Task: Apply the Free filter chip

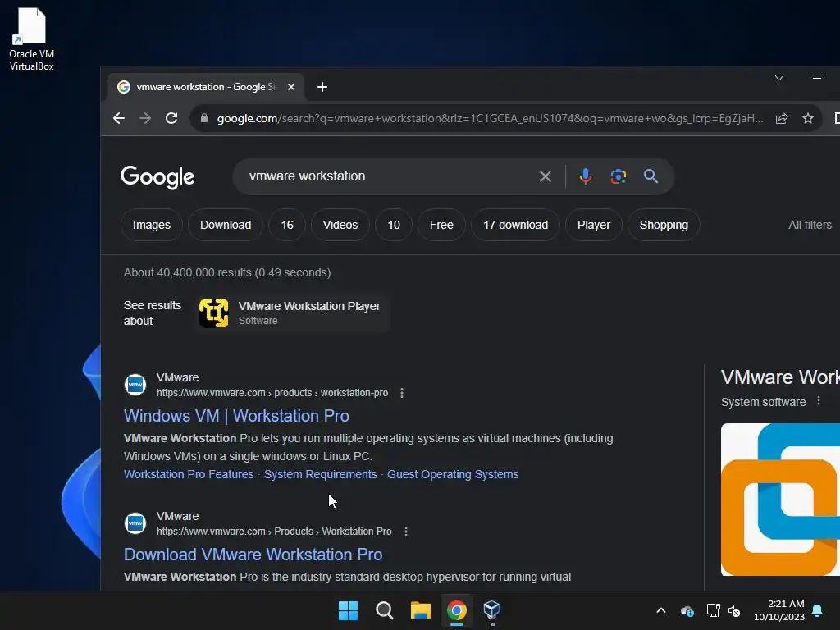Action: click(x=441, y=225)
